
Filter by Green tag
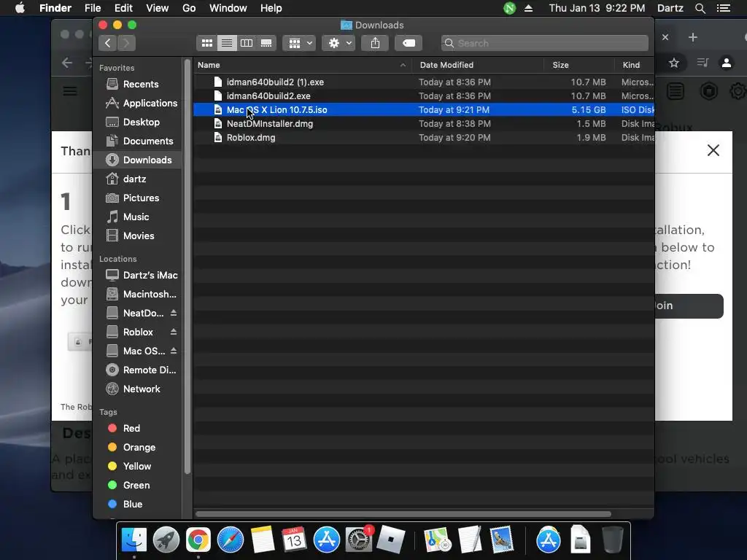point(137,486)
